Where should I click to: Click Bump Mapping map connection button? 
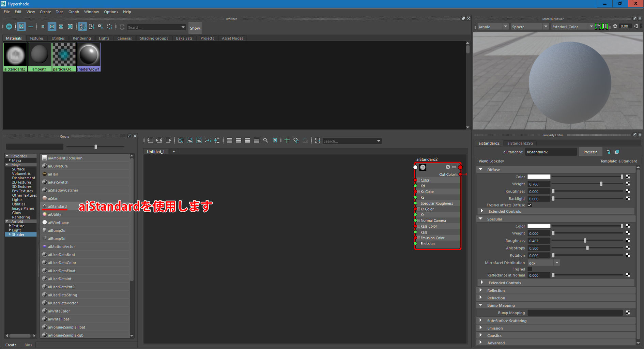coord(628,313)
